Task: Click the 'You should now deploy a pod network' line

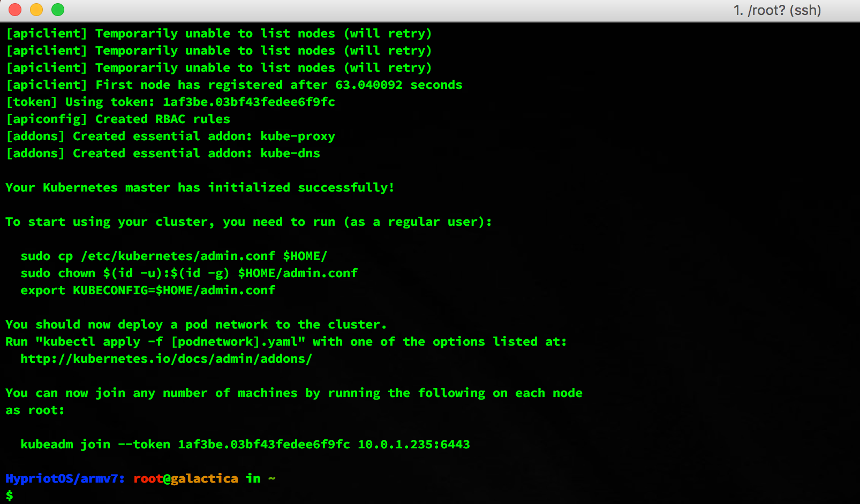Action: tap(196, 325)
